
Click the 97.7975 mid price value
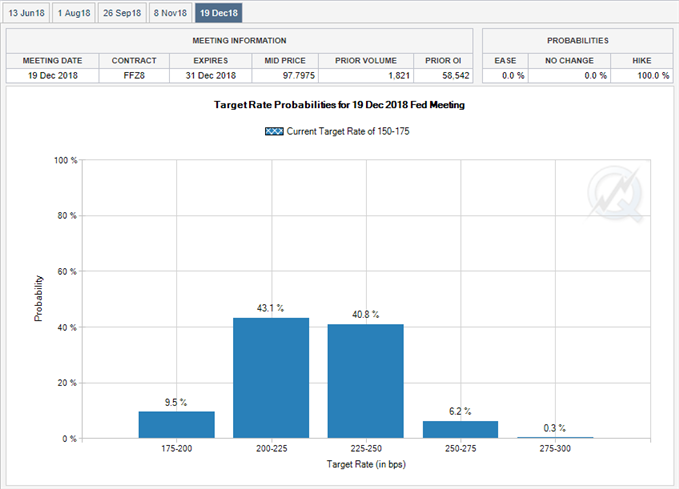(x=299, y=75)
